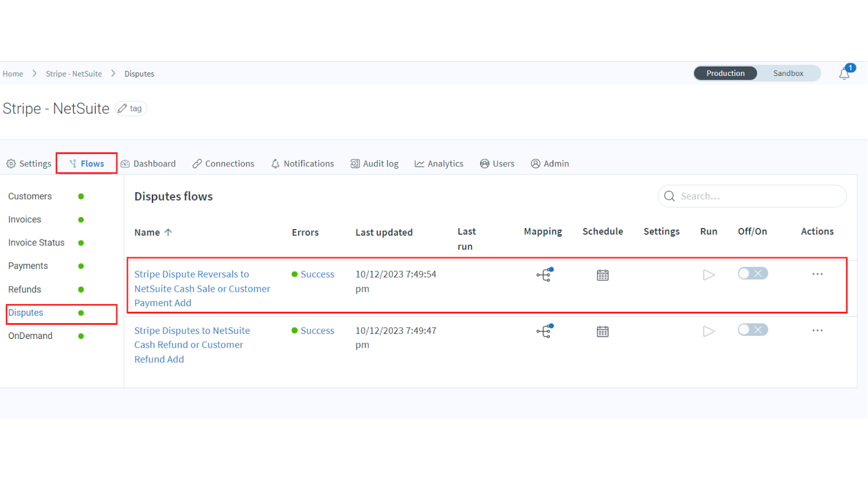Image resolution: width=868 pixels, height=488 pixels.
Task: Open the Connections tab
Action: click(x=223, y=164)
